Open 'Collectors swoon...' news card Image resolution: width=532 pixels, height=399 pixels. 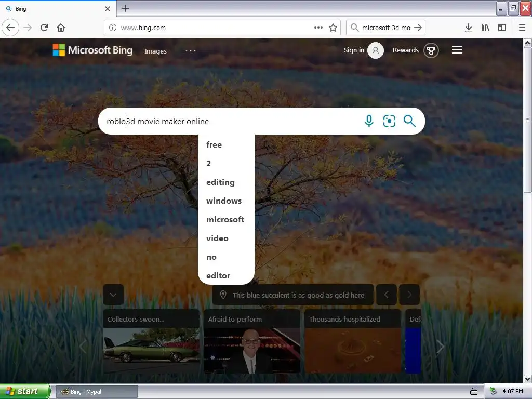(x=151, y=341)
